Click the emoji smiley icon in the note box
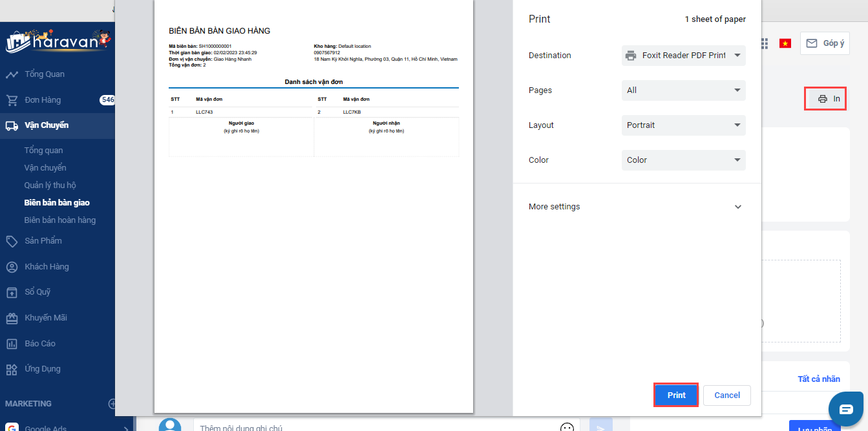The width and height of the screenshot is (868, 431). [x=567, y=427]
